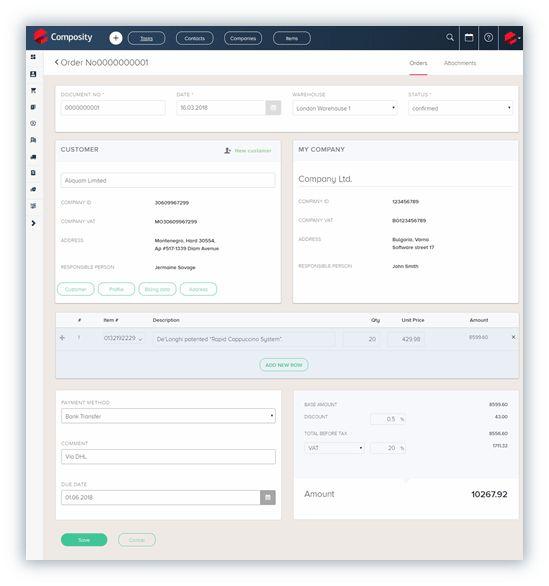Open the user profile logo menu

pos(512,38)
